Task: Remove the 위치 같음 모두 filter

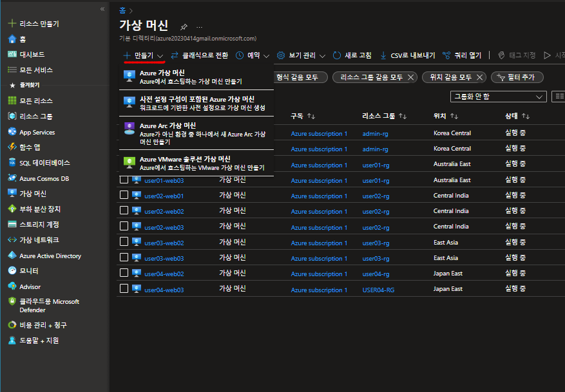Action: point(479,77)
